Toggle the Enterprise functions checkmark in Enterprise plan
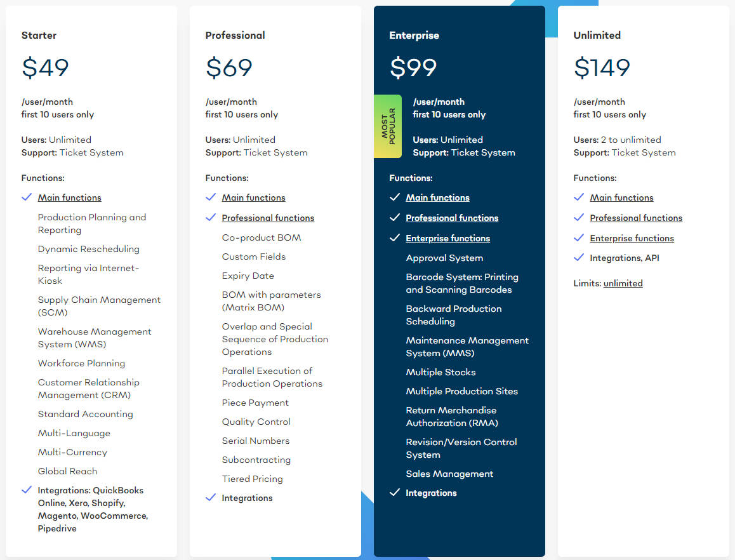 pos(394,238)
